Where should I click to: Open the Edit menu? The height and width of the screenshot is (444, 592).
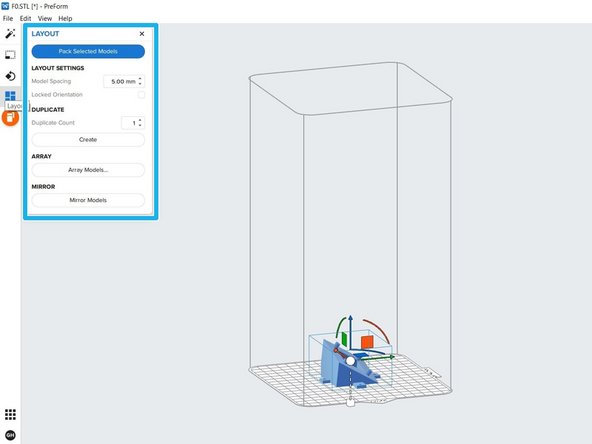click(x=25, y=18)
